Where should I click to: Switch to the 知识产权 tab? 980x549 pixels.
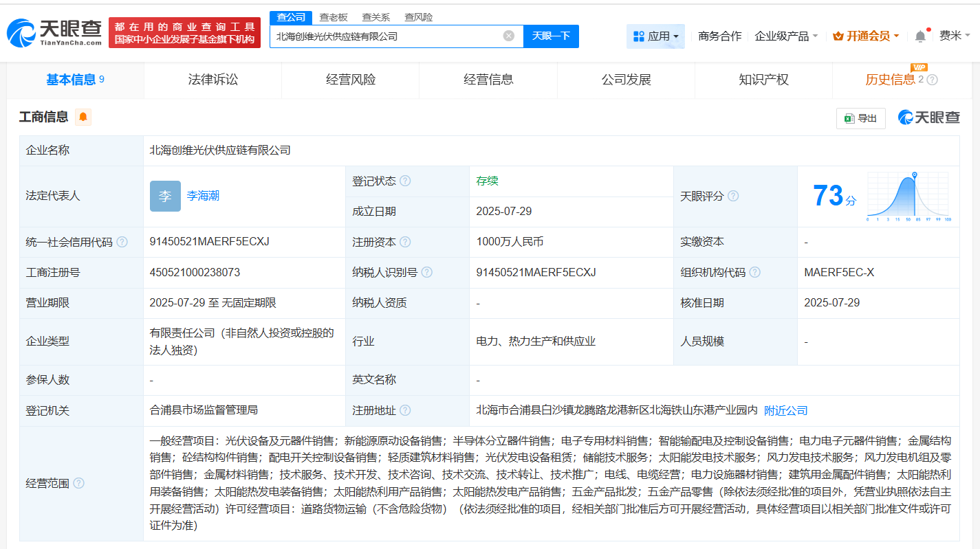click(763, 80)
